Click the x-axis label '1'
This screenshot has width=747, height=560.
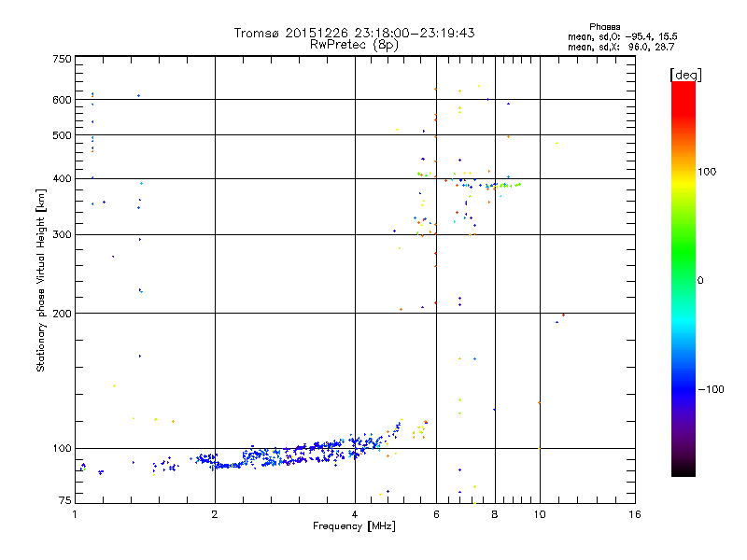(x=75, y=514)
